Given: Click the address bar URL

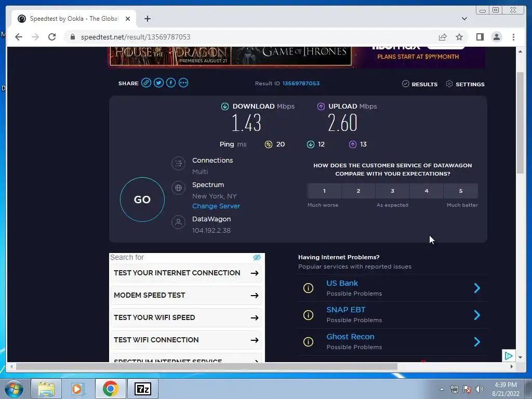Looking at the screenshot, I should pos(136,37).
